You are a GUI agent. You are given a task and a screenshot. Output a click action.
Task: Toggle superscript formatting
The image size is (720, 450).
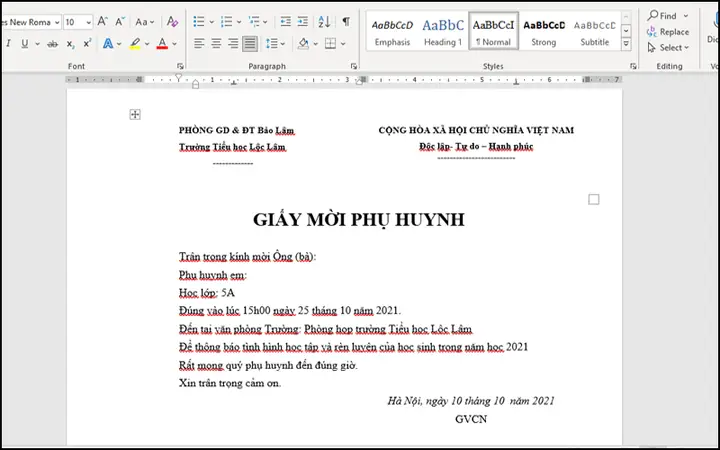tap(87, 44)
